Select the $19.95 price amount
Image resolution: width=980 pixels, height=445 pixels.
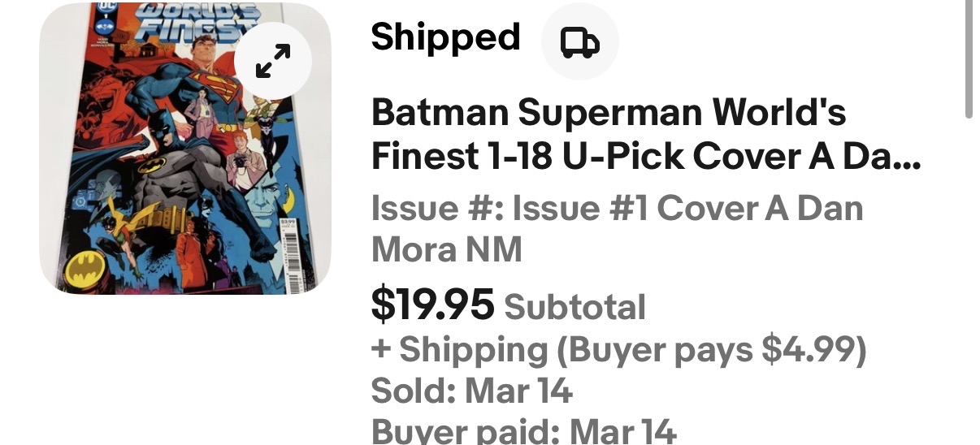click(x=432, y=305)
